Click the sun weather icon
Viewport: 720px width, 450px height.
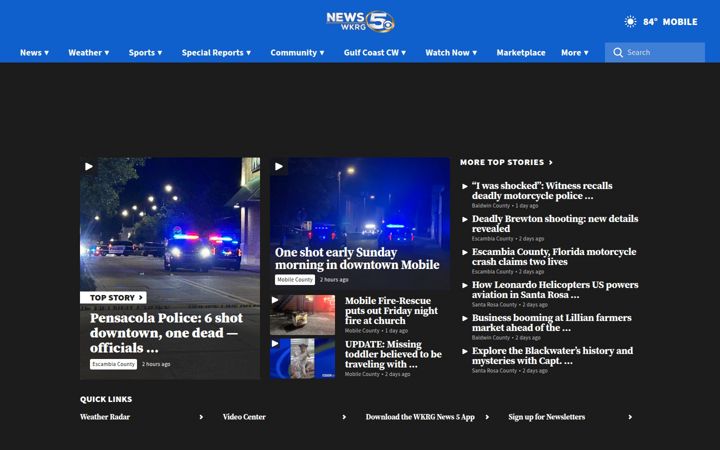click(630, 22)
